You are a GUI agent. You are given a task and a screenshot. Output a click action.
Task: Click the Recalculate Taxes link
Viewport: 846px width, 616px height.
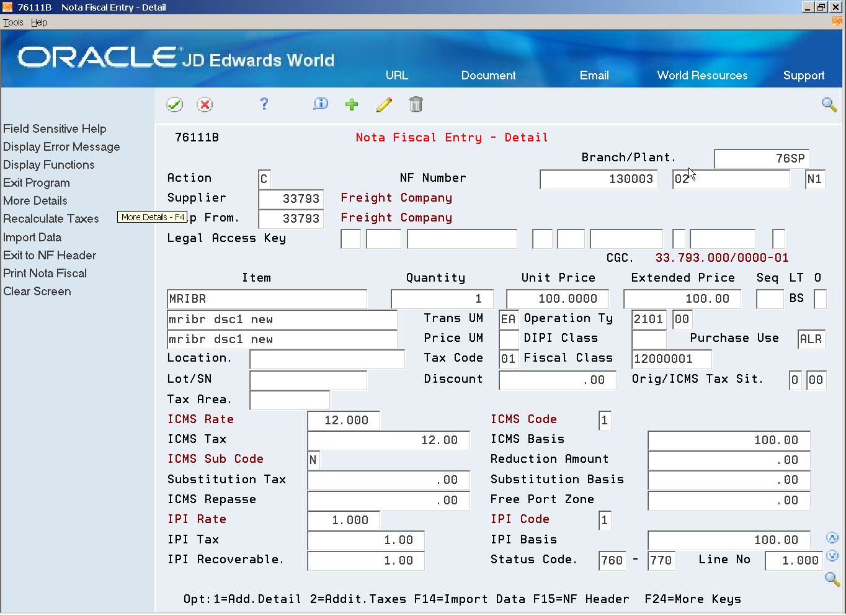pos(51,219)
